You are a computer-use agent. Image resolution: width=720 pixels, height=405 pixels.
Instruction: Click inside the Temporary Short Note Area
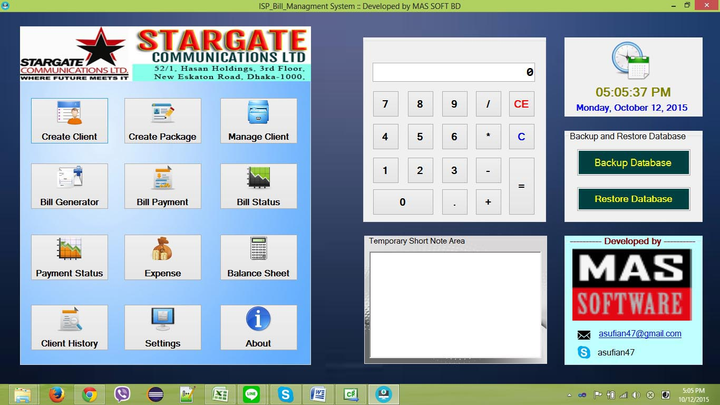(x=455, y=305)
